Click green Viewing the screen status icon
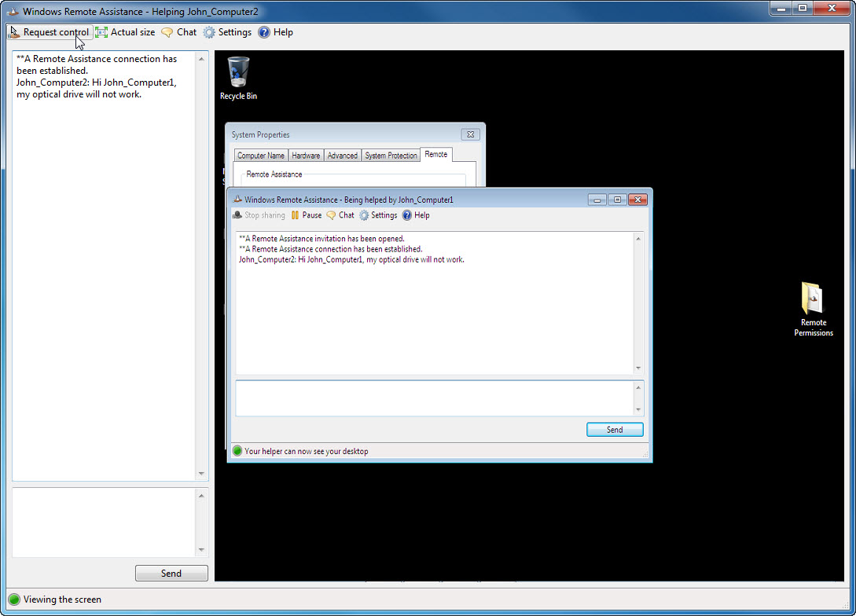 14,599
